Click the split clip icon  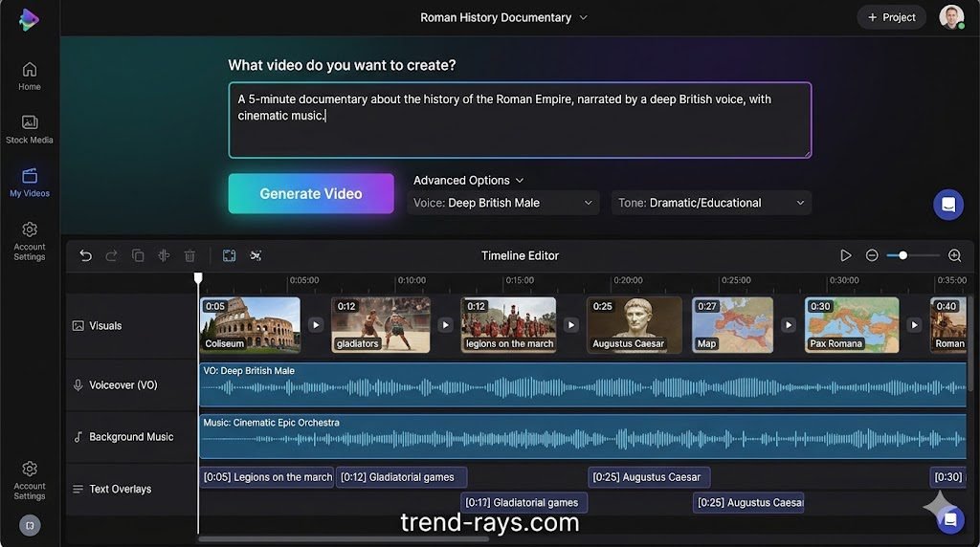[x=164, y=255]
